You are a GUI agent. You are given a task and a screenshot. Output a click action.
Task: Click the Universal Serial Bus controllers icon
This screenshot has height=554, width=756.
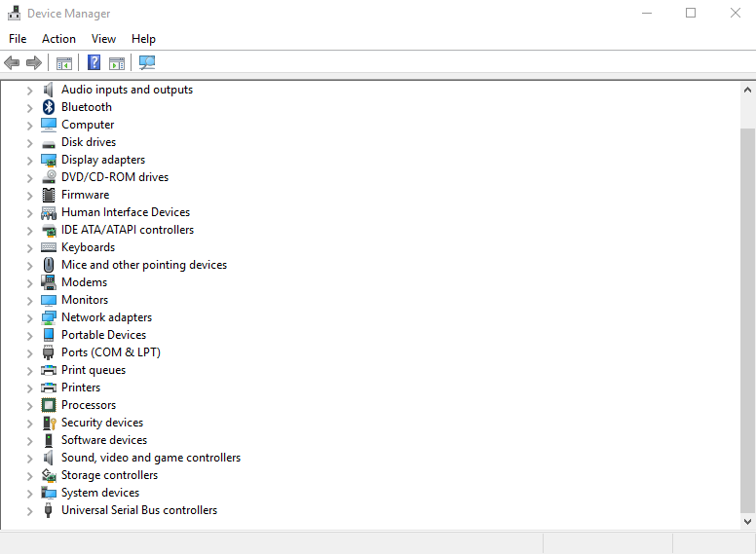pos(49,510)
